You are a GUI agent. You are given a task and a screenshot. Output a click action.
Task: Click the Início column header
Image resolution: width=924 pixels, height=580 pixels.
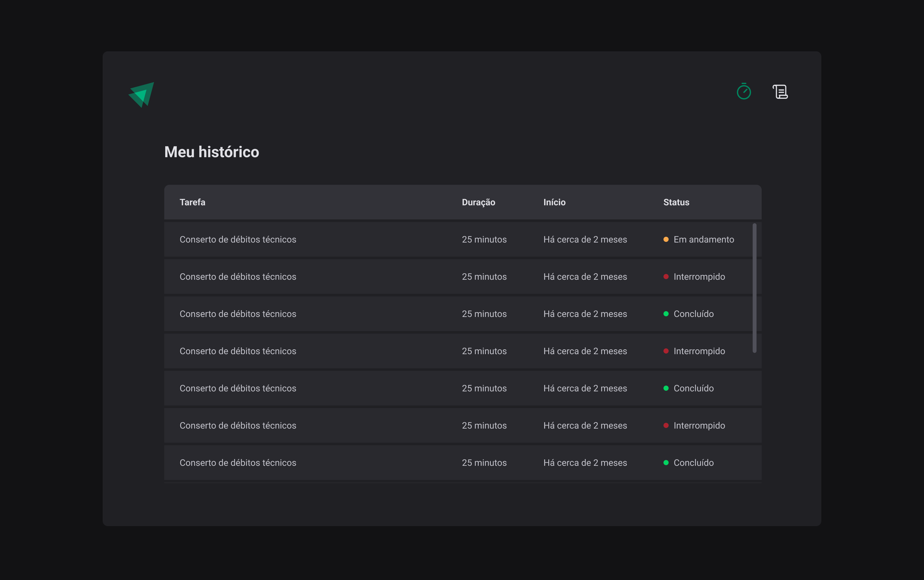pyautogui.click(x=554, y=202)
